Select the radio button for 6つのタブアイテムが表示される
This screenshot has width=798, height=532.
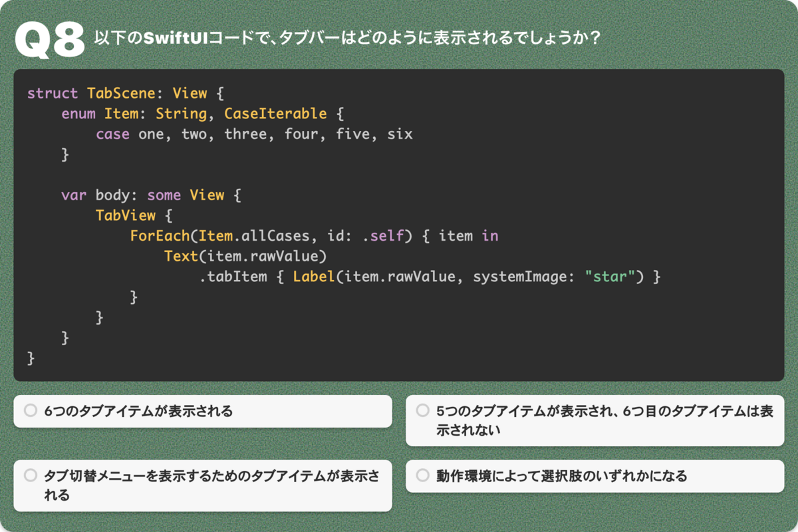[30, 411]
